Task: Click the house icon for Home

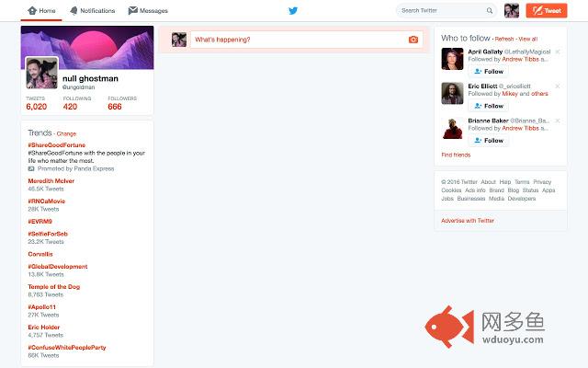Action: tap(32, 10)
